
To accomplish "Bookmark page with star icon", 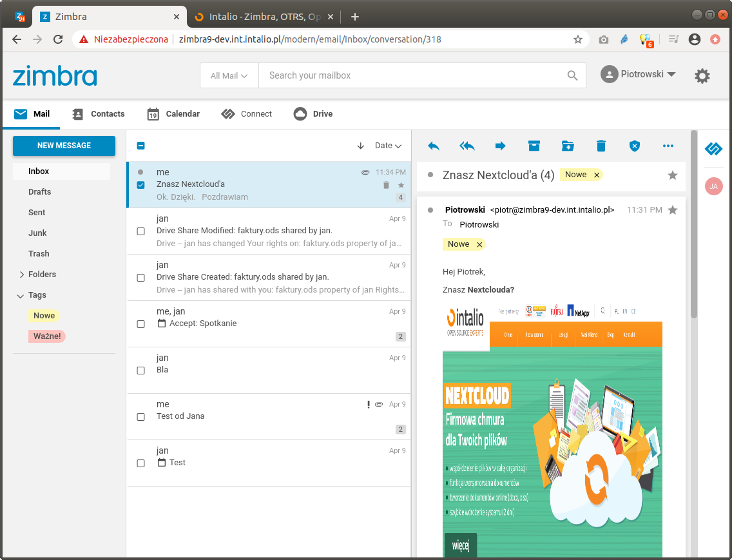I will click(x=578, y=39).
